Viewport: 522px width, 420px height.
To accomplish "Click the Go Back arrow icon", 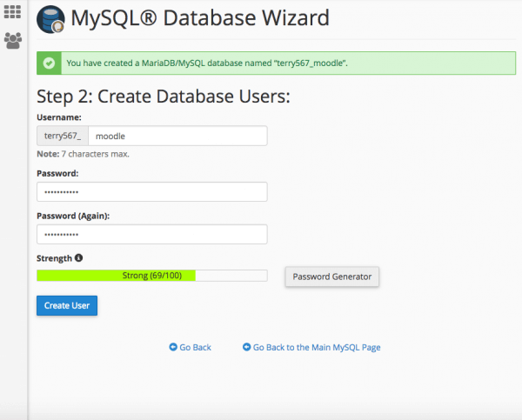I will click(173, 347).
